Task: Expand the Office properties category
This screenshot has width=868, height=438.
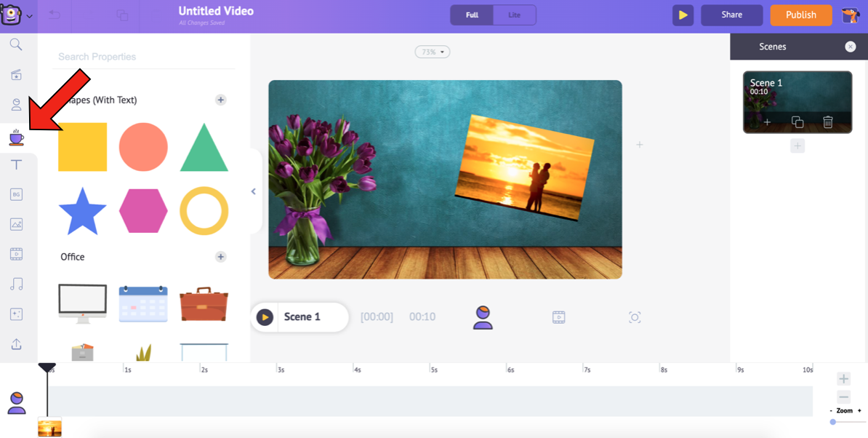Action: point(221,257)
